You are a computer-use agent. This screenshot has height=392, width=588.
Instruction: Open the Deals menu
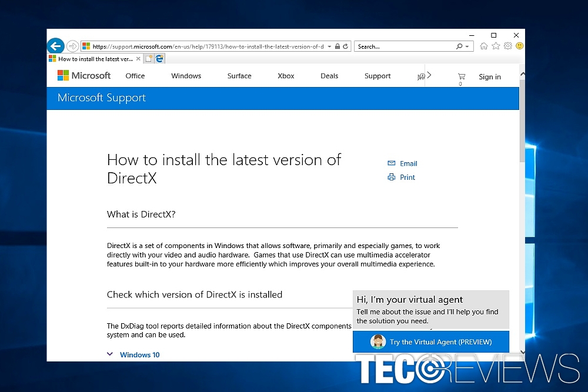click(329, 76)
